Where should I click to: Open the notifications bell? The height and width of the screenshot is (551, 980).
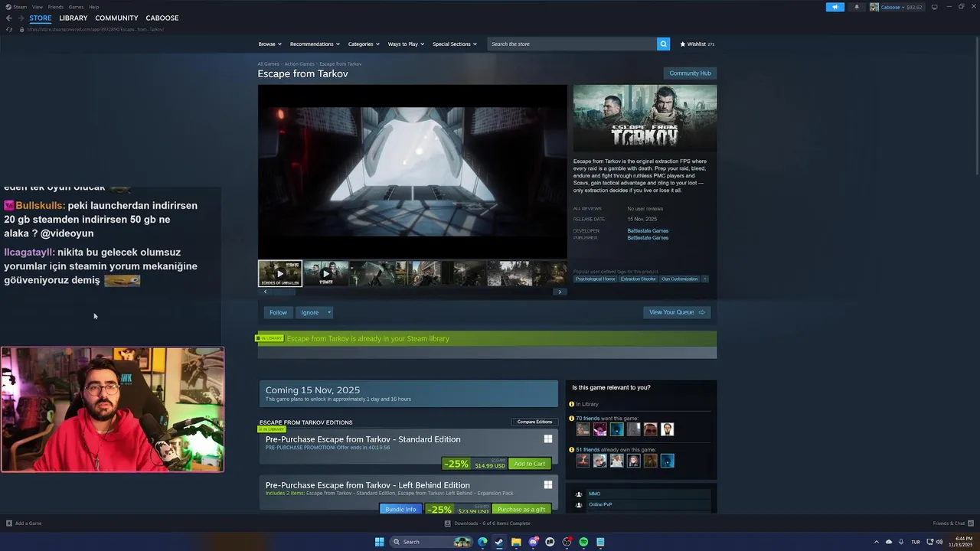(x=857, y=7)
